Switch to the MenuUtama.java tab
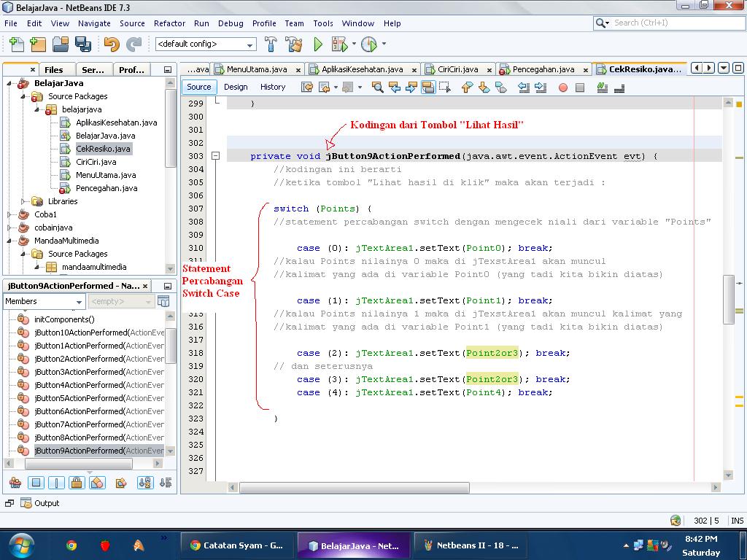 tap(256, 69)
